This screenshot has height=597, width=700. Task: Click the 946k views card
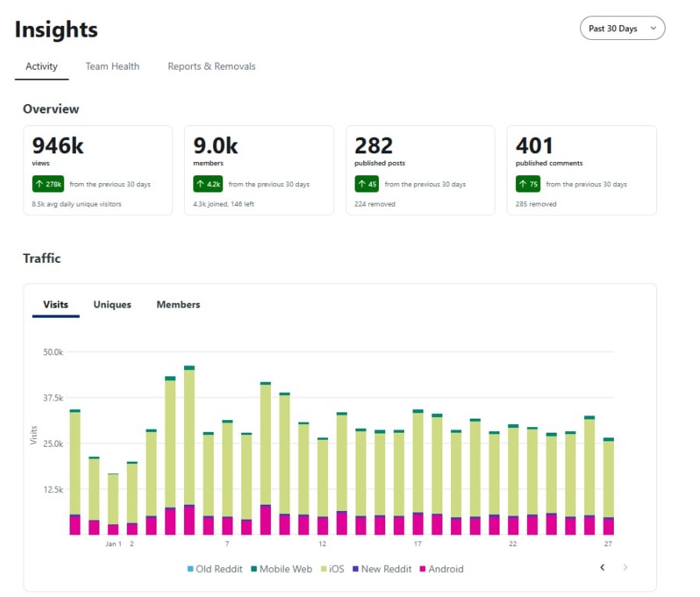[98, 170]
